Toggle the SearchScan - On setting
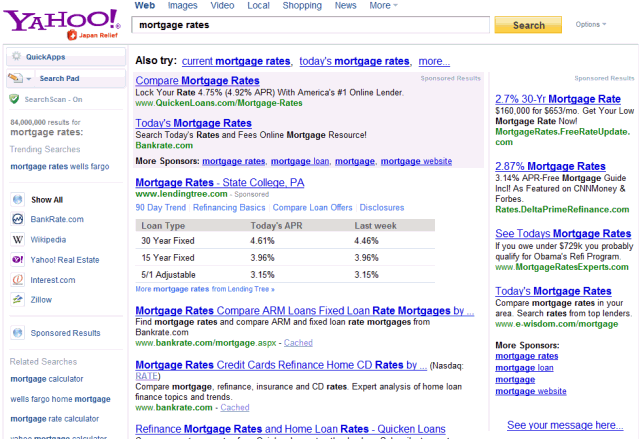 click(x=53, y=100)
